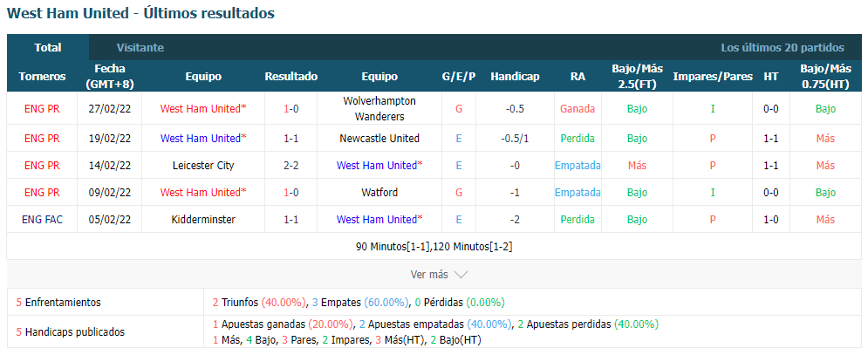Image resolution: width=868 pixels, height=355 pixels.
Task: Click the 2-2 result score
Action: 291,166
